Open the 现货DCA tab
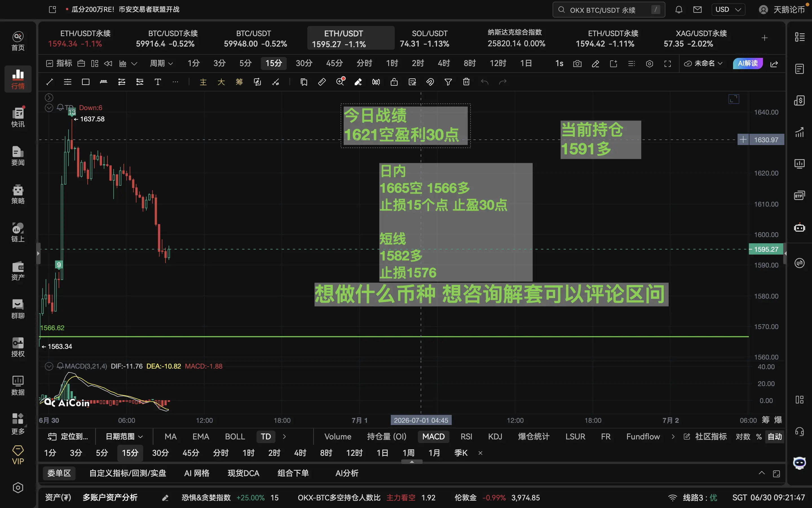 pyautogui.click(x=243, y=473)
